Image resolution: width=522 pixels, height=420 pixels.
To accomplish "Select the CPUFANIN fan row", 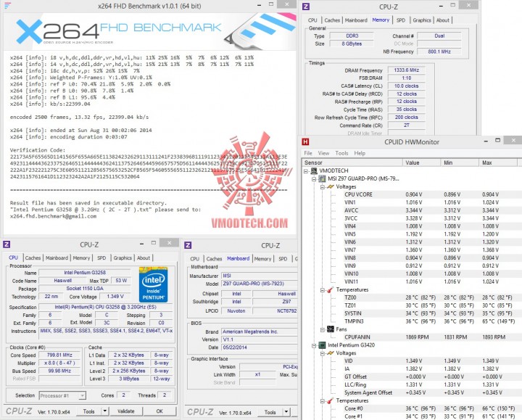I will point(431,337).
